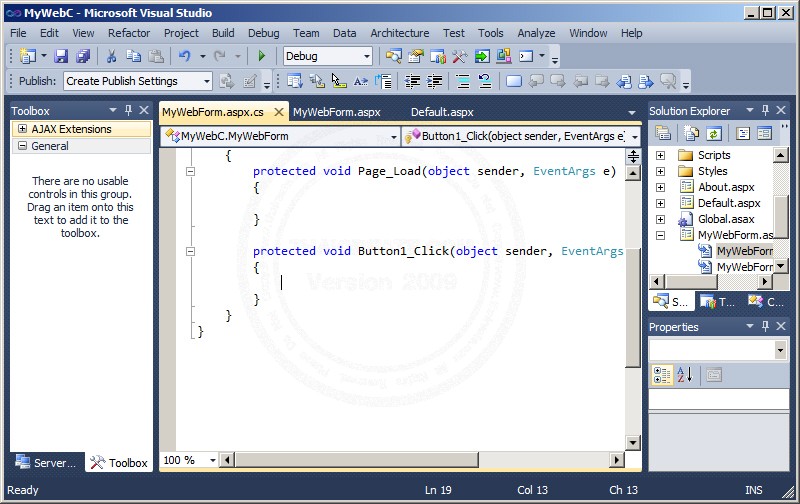Screen dimensions: 800x504
Task: Start debugging with the green play icon
Action: (262, 56)
